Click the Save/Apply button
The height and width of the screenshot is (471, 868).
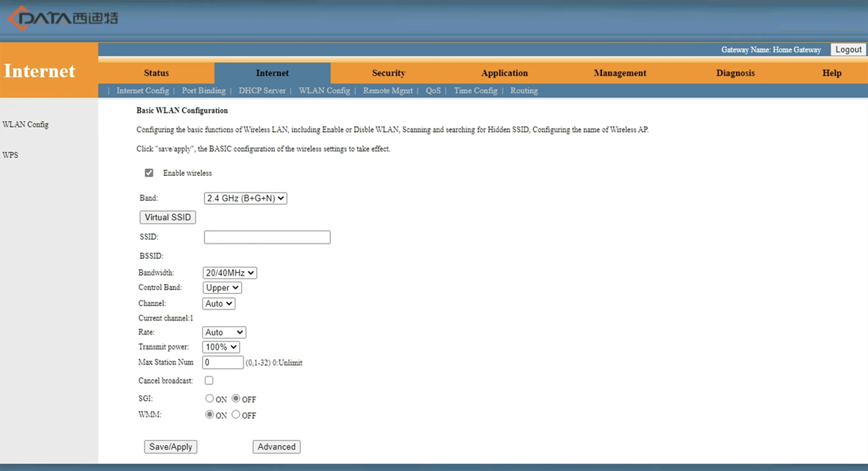[x=171, y=447]
